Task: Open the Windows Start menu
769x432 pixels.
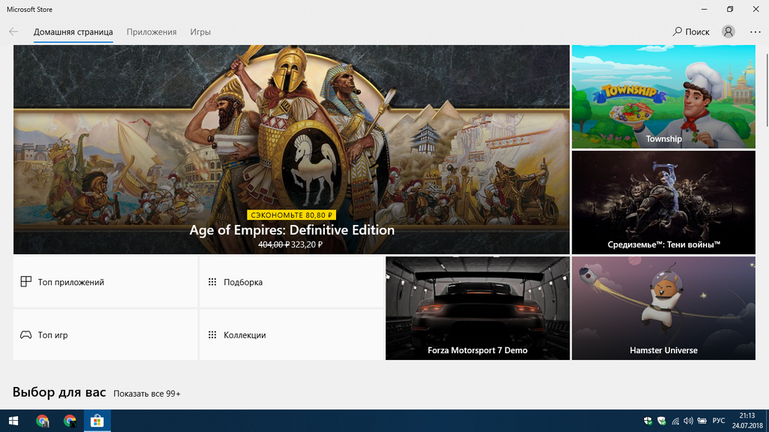Action: pos(13,421)
